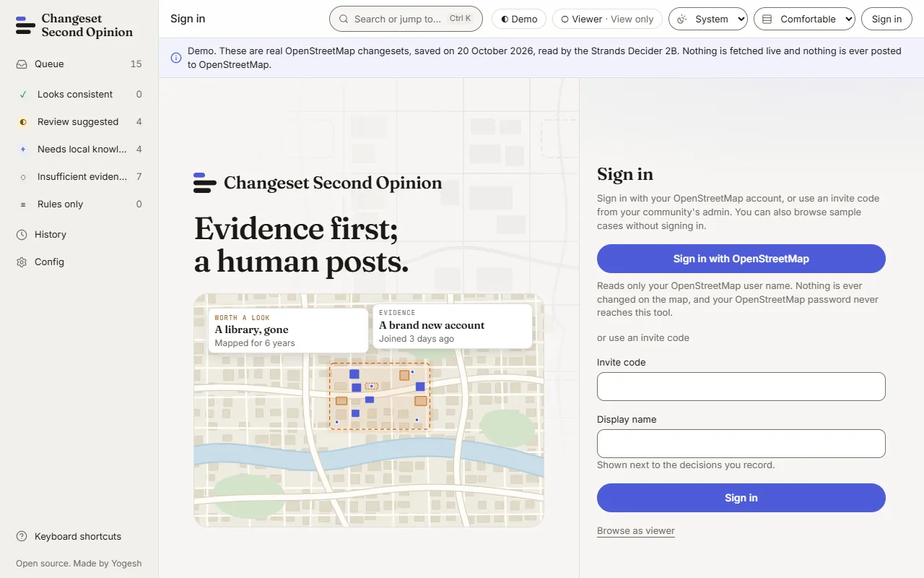
Task: Click the Sign in button in top bar
Action: pos(886,20)
